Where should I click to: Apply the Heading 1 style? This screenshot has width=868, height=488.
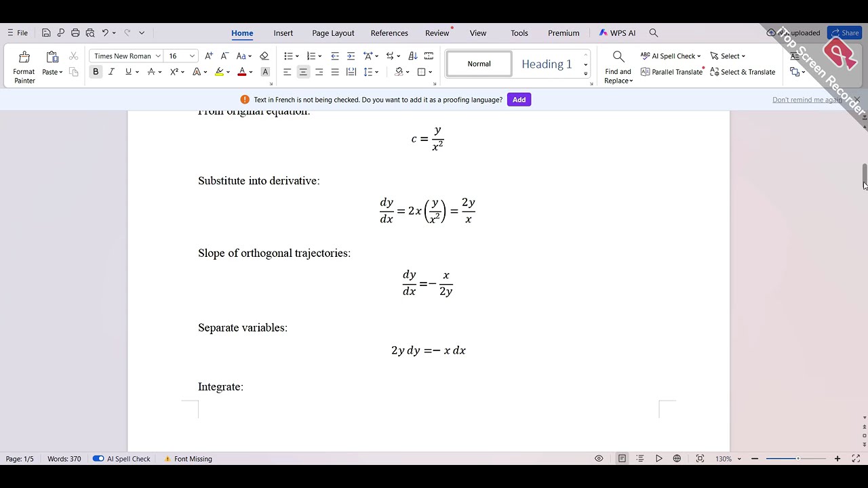tap(547, 64)
